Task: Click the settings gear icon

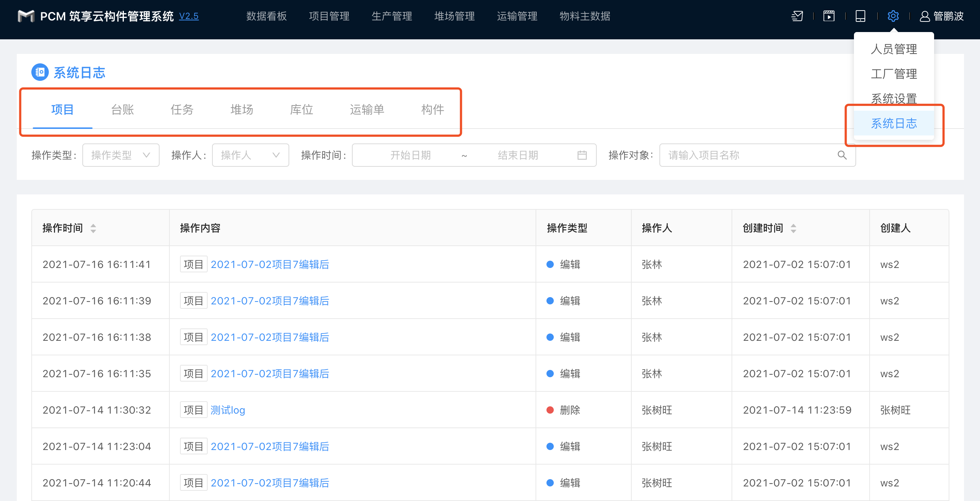Action: coord(893,16)
